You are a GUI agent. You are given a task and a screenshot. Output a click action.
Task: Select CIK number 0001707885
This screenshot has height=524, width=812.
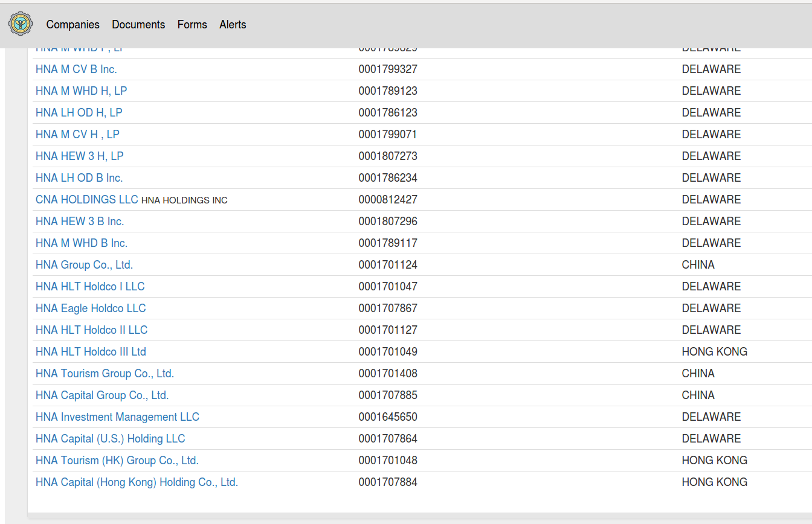coord(388,395)
